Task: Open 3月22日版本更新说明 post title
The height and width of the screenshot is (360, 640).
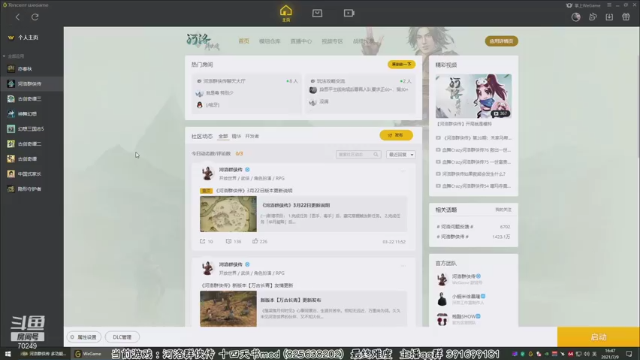Action: [254, 191]
